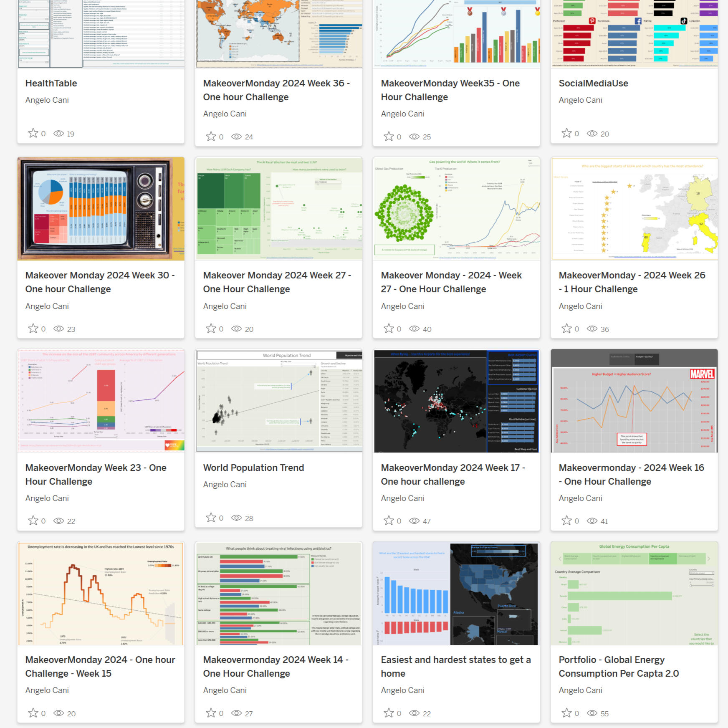Toggle favorite on Easiest and hardest states card
This screenshot has height=728, width=728.
coord(389,713)
